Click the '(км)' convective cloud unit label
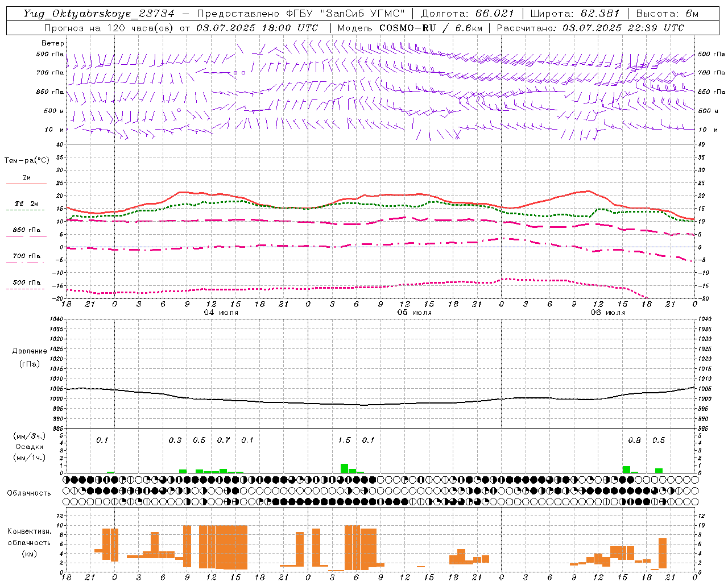Image resolution: width=728 pixels, height=582 pixels. click(x=29, y=554)
